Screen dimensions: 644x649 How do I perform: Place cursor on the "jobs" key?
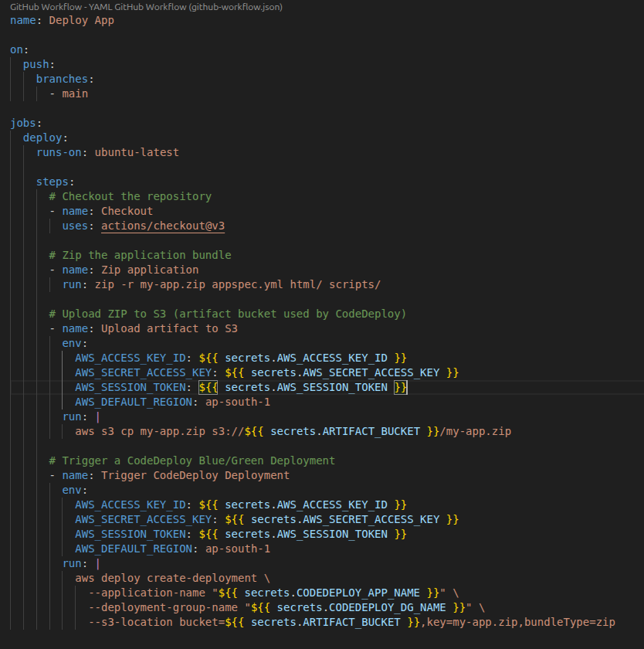23,123
